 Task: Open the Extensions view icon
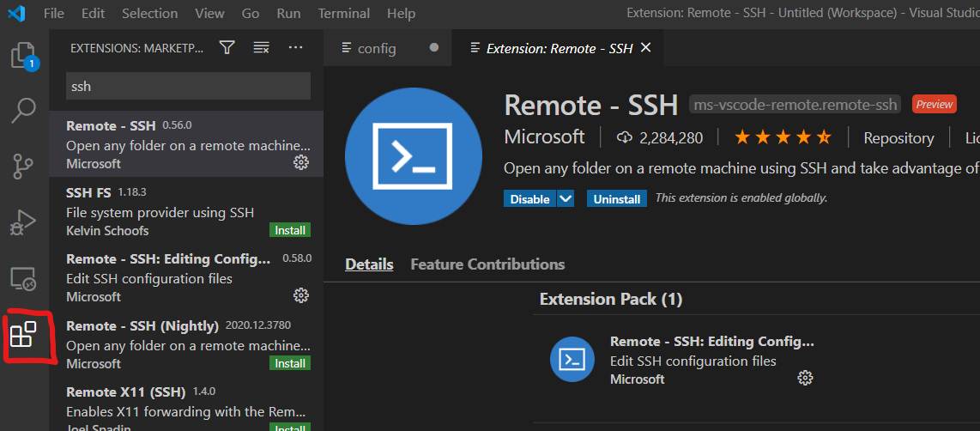24,334
